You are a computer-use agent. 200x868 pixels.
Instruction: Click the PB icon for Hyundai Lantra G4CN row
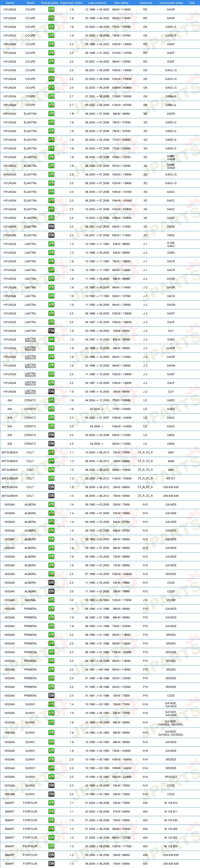51,296
